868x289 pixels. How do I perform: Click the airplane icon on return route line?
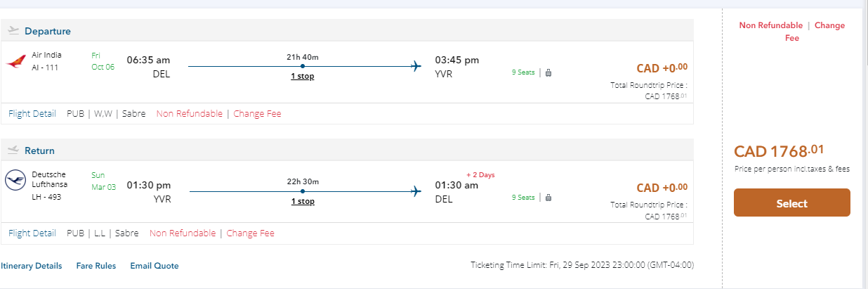[416, 191]
